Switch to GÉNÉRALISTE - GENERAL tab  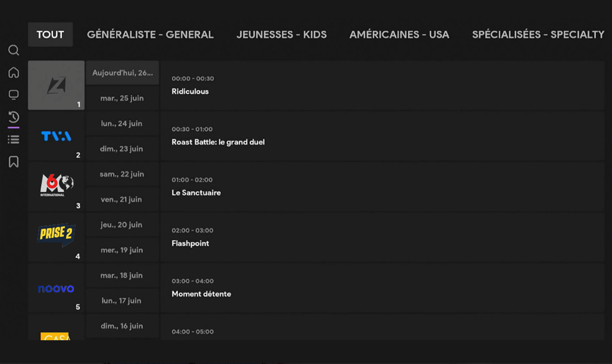150,34
